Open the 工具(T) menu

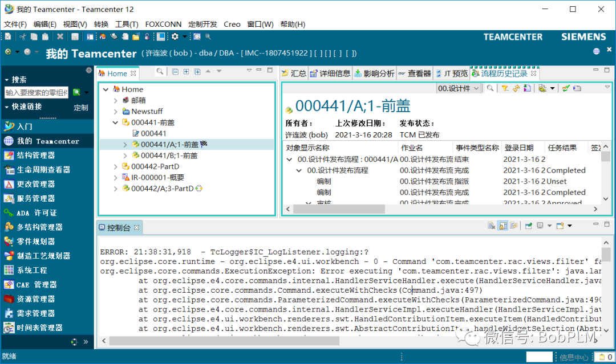coord(127,24)
